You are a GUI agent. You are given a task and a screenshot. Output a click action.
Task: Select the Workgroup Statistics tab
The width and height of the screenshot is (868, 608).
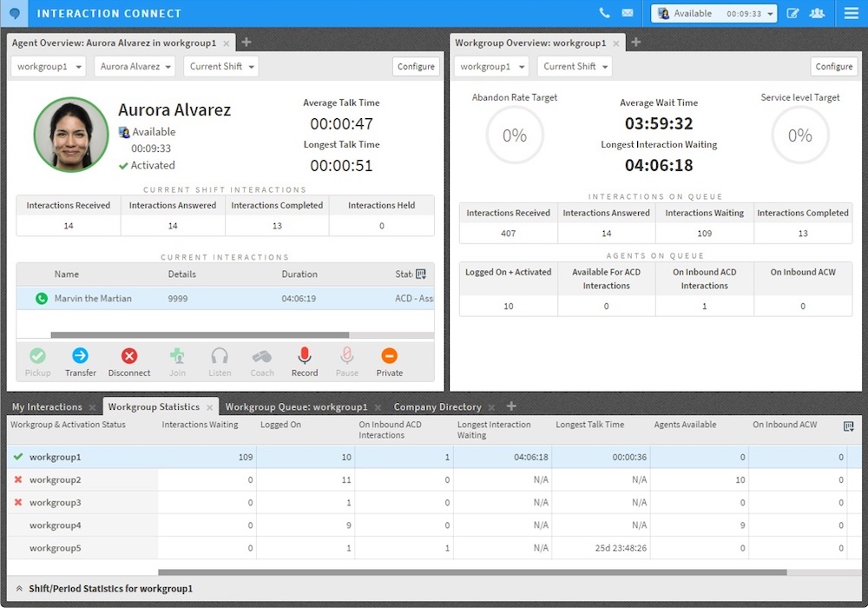tap(154, 407)
